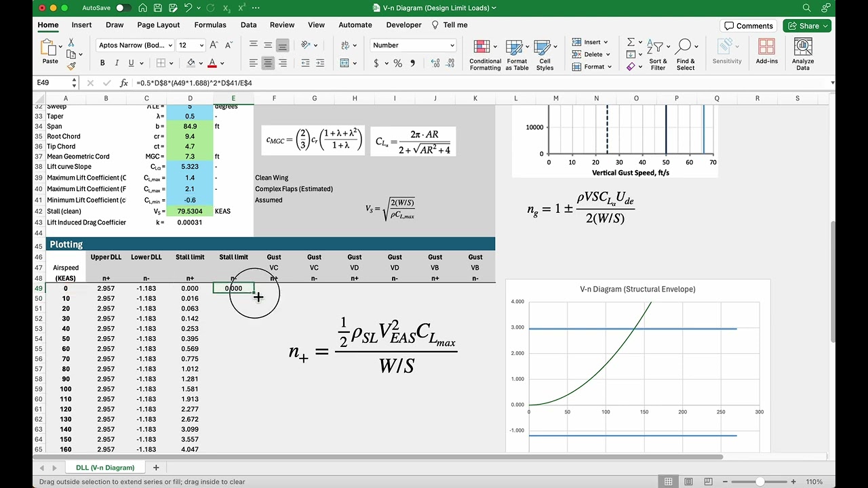This screenshot has width=868, height=488.
Task: Click the formula bar input
Action: point(481,83)
